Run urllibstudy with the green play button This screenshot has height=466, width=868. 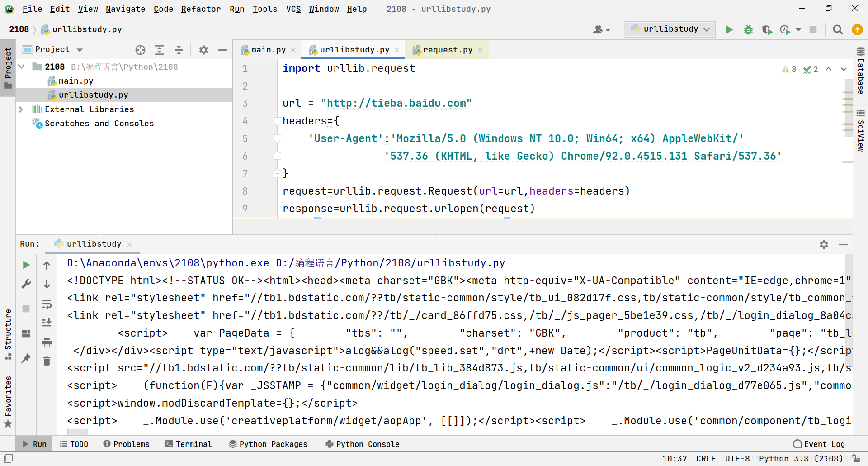point(729,29)
